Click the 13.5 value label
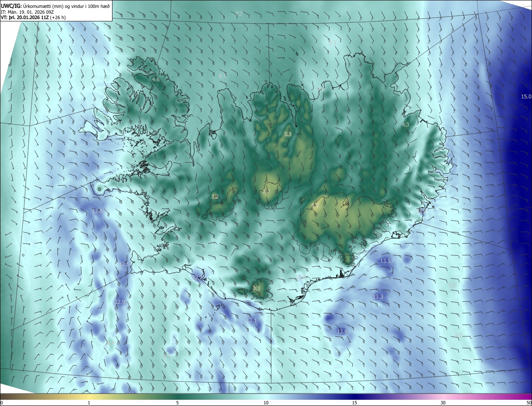 385,261
